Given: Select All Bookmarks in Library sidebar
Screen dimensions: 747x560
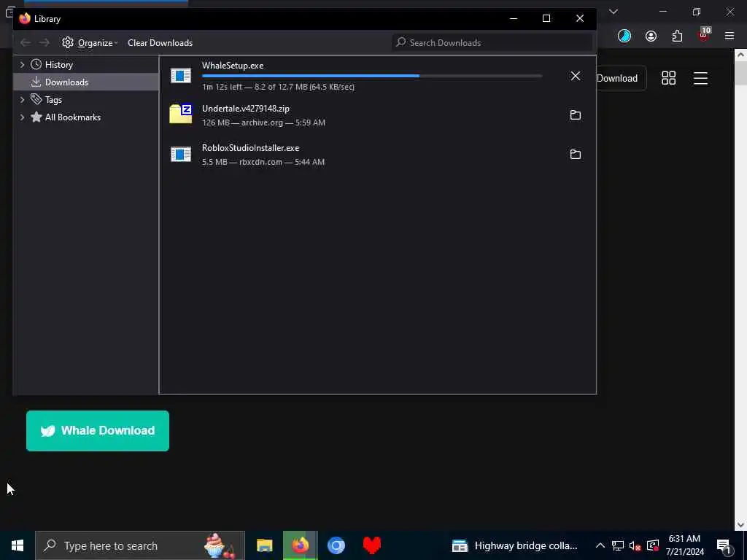Looking at the screenshot, I should tap(72, 117).
